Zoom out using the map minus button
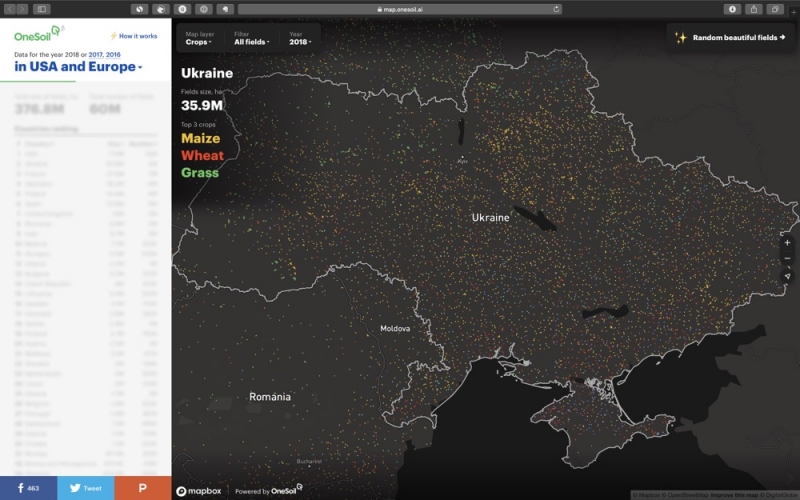This screenshot has height=500, width=800. click(788, 259)
